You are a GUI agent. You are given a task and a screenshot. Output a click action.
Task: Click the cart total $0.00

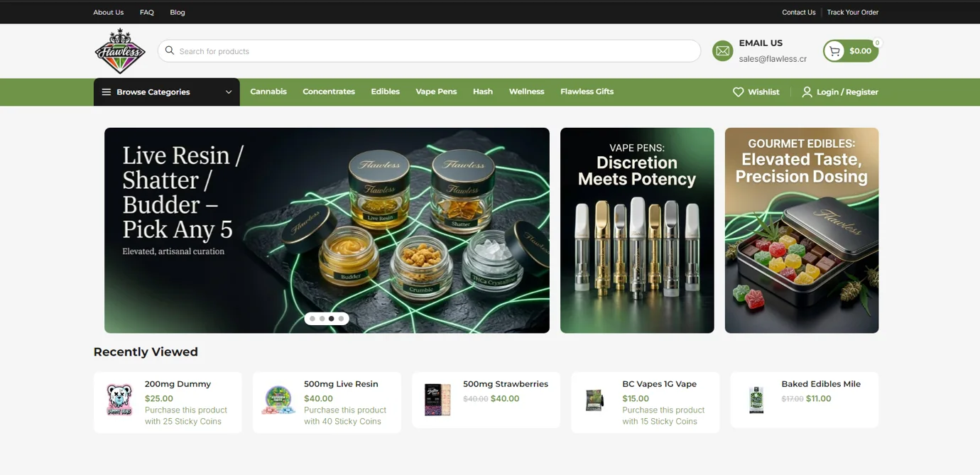pyautogui.click(x=860, y=51)
